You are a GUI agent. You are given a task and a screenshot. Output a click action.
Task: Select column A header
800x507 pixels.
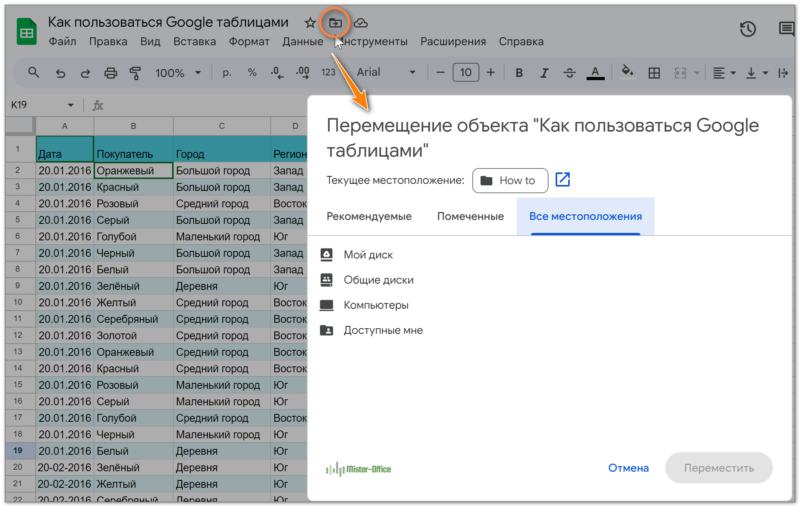click(64, 125)
